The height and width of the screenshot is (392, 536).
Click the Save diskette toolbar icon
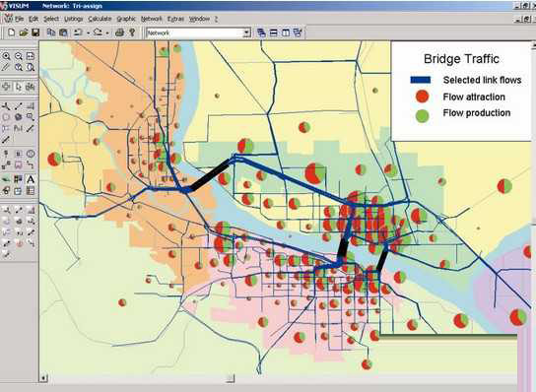click(x=35, y=33)
